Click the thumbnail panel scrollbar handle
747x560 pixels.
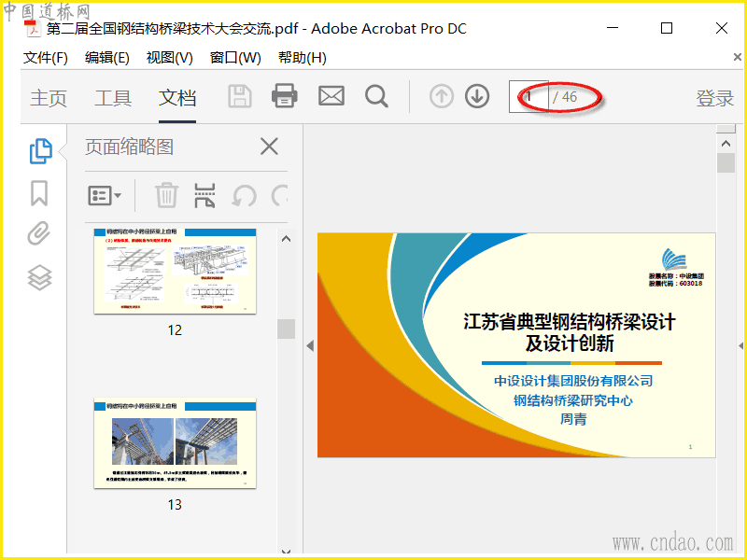click(286, 329)
